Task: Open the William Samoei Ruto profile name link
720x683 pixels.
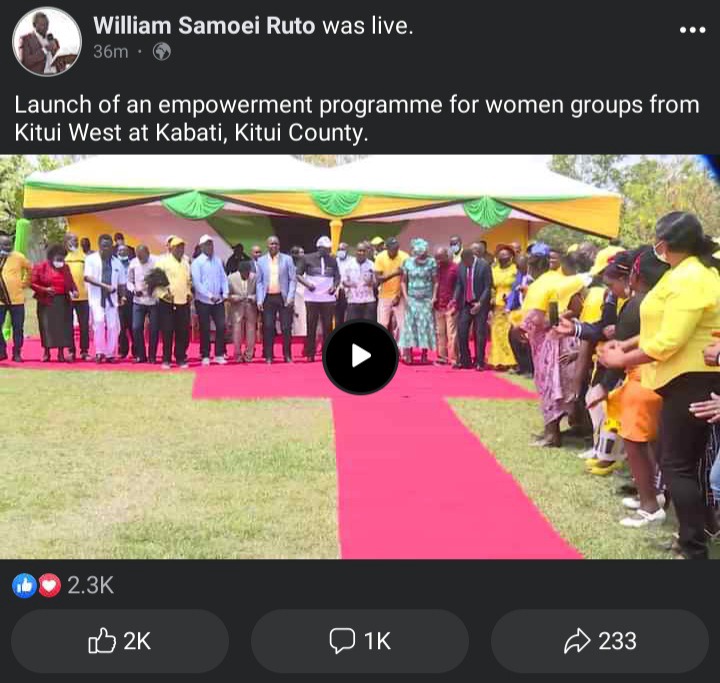Action: pyautogui.click(x=204, y=26)
